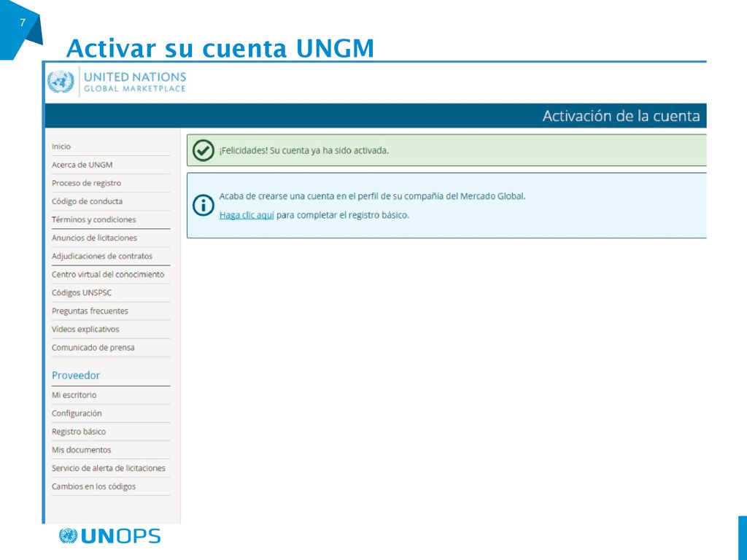This screenshot has height=560, width=747.
Task: Go to Registro básico
Action: tap(79, 432)
